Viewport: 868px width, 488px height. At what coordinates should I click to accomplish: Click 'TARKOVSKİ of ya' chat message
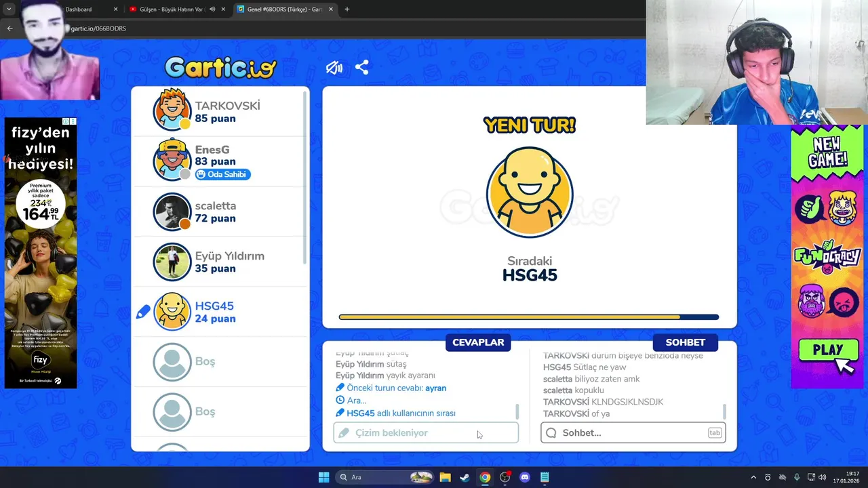pyautogui.click(x=576, y=413)
